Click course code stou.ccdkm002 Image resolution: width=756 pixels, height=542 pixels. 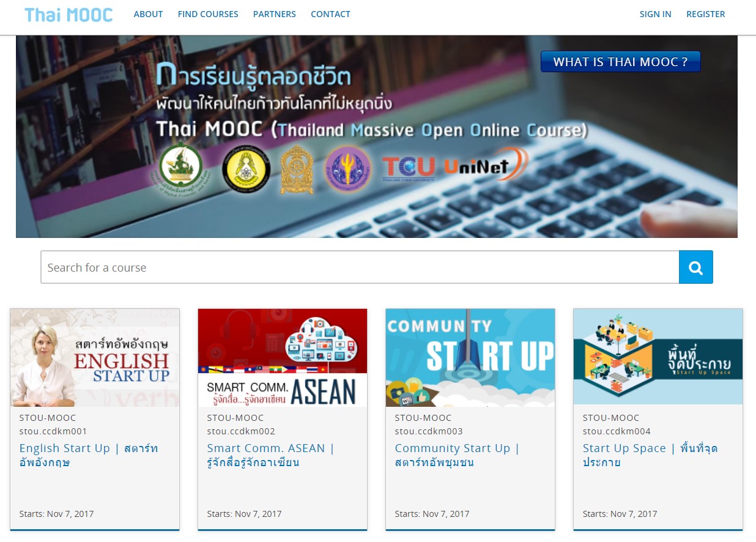241,431
